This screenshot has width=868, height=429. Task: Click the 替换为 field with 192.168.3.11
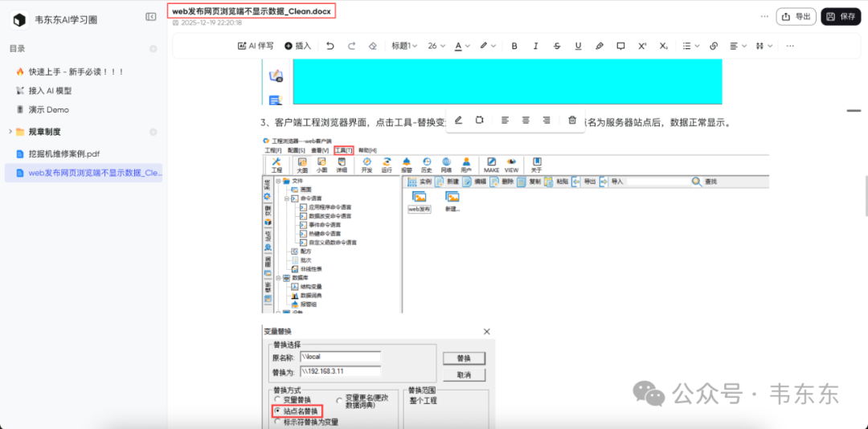coord(340,371)
